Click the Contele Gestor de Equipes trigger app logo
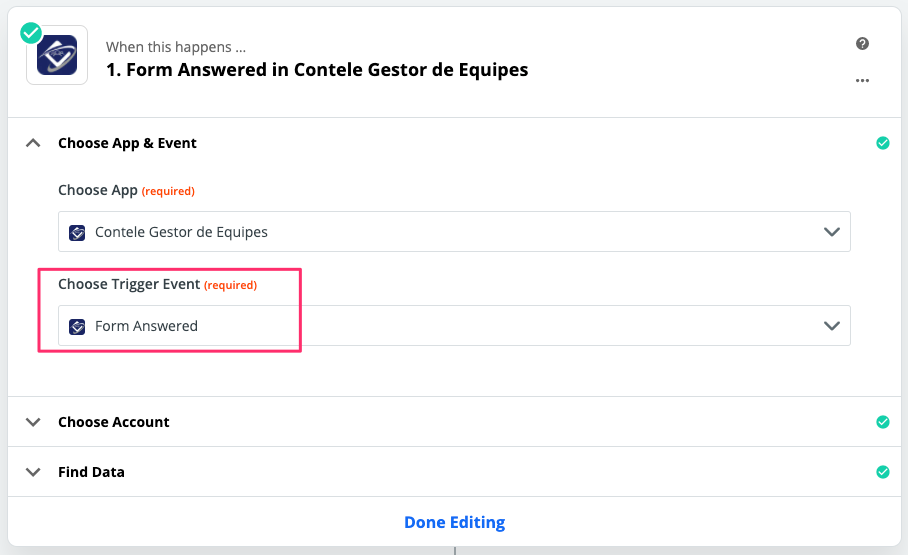 [57, 55]
